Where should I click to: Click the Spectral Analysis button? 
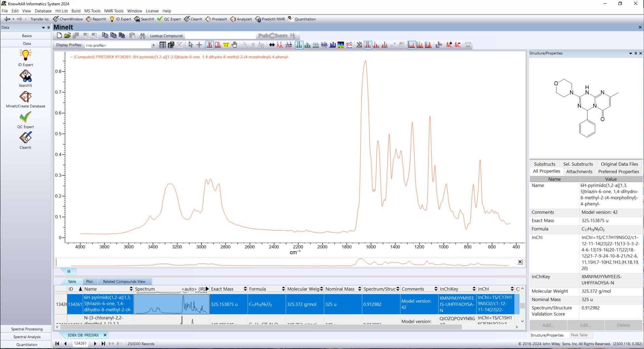pos(27,337)
